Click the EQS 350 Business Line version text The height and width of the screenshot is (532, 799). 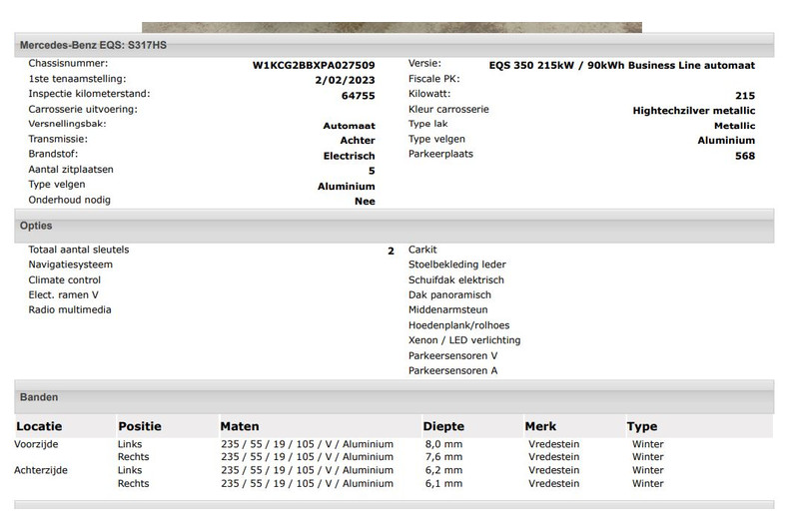pos(621,66)
